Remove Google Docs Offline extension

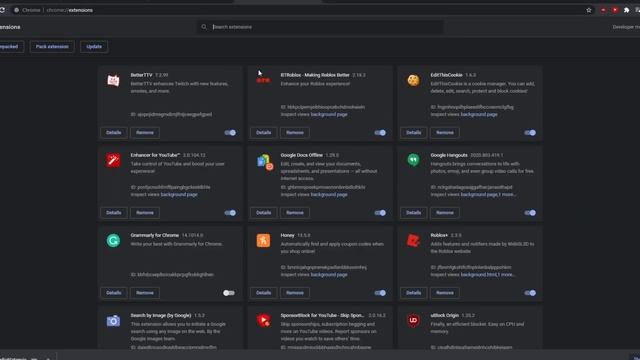[x=295, y=213]
